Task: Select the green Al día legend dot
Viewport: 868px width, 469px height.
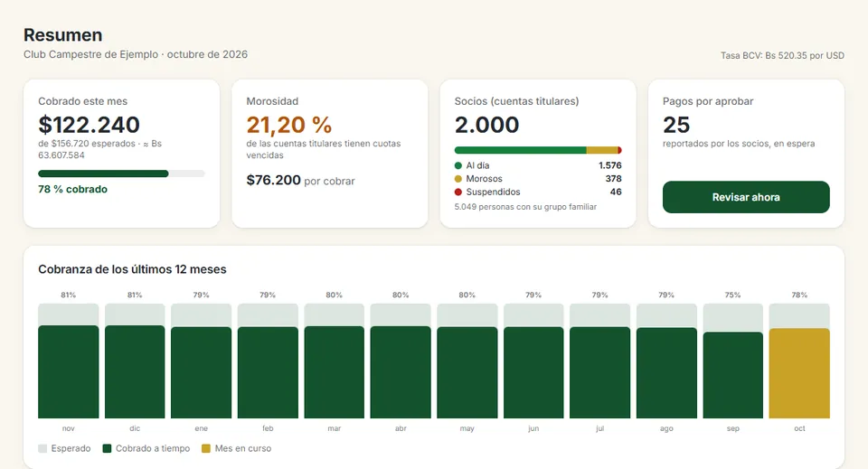Action: (458, 165)
